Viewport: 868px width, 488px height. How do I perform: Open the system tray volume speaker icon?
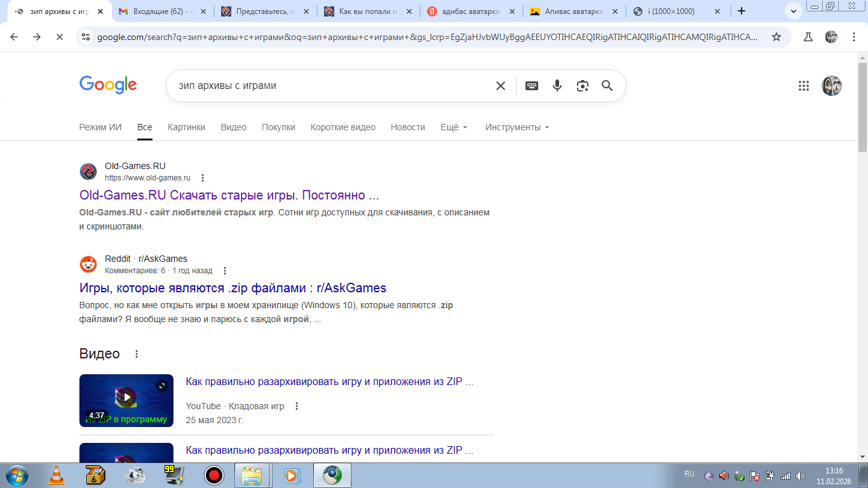tap(800, 475)
